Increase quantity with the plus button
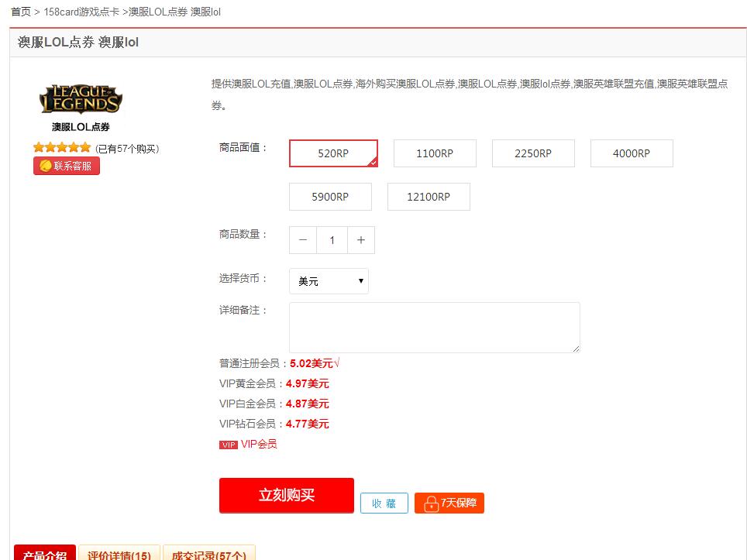This screenshot has height=560, width=747. click(x=361, y=240)
